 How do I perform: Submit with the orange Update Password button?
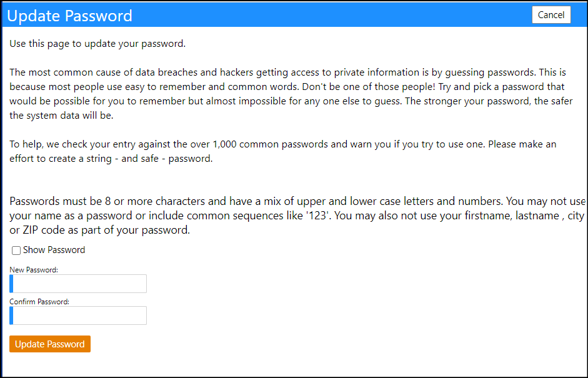coord(50,344)
